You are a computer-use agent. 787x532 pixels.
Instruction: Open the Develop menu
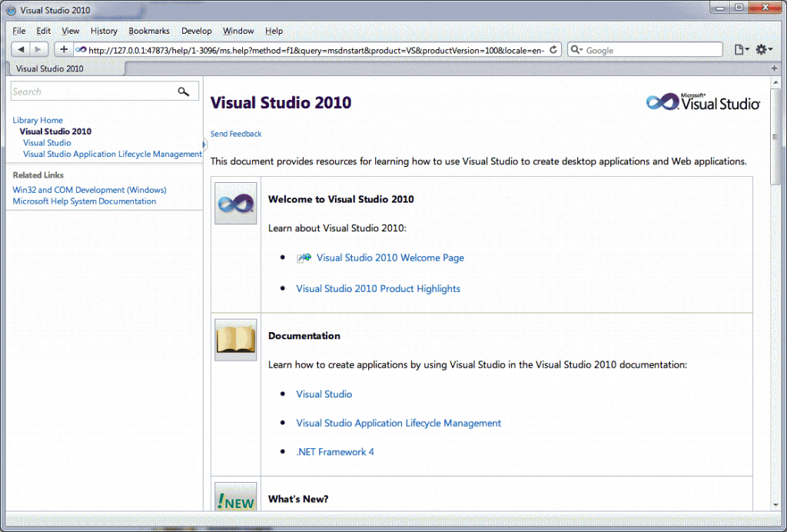[x=197, y=31]
